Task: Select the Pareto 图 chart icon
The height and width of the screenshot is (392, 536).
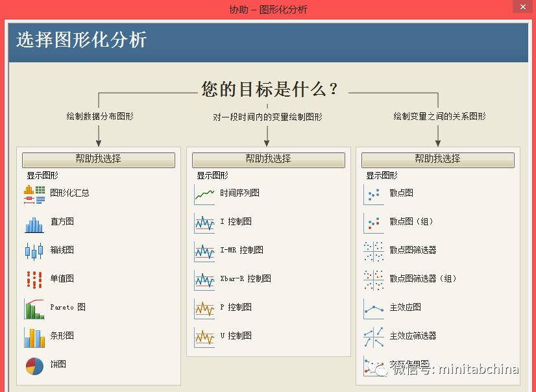Action: coord(34,308)
